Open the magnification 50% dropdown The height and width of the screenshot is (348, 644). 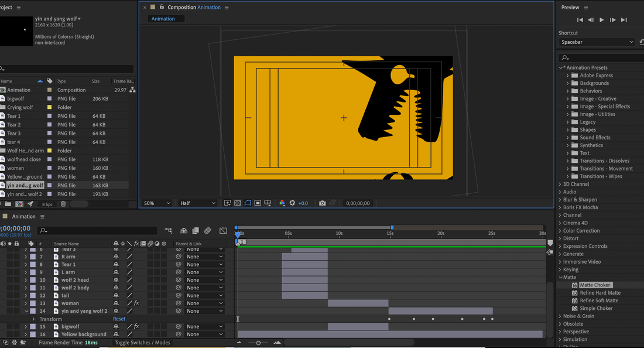[x=157, y=203]
